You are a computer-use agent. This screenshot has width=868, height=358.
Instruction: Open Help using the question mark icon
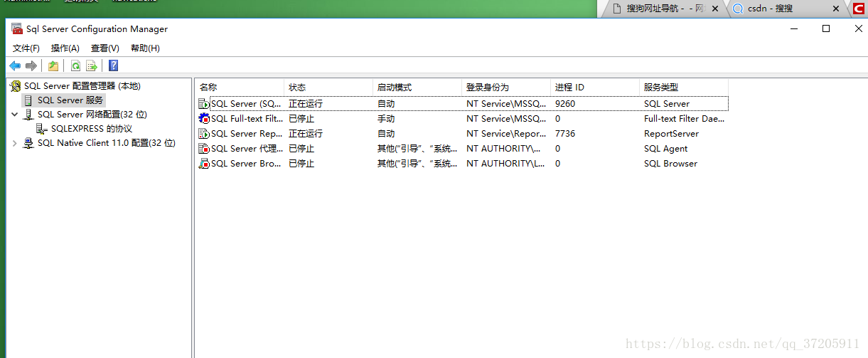(113, 66)
